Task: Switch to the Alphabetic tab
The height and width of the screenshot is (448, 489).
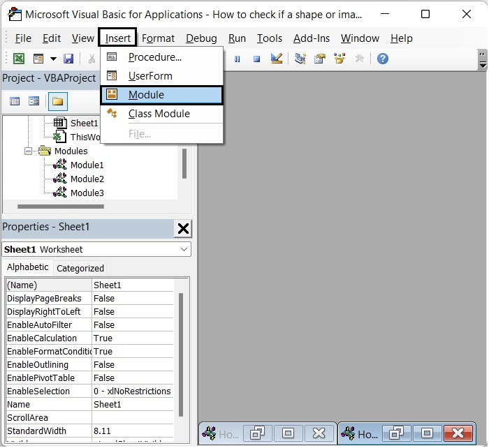Action: tap(27, 267)
